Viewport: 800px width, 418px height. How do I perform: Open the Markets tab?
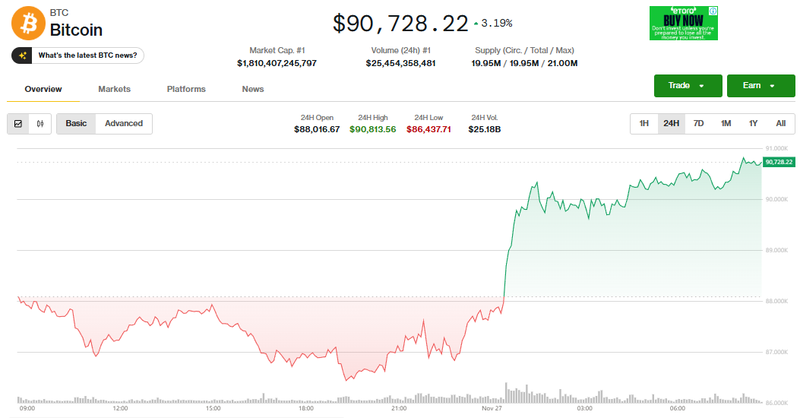(x=114, y=89)
